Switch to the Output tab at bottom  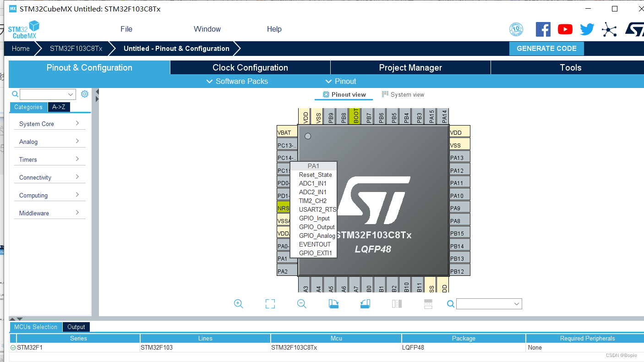76,327
